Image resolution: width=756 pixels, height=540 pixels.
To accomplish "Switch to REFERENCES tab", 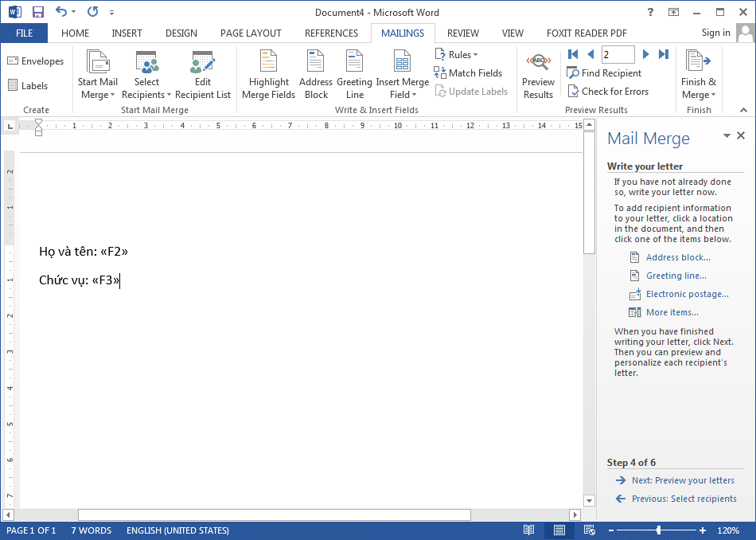I will coord(331,33).
